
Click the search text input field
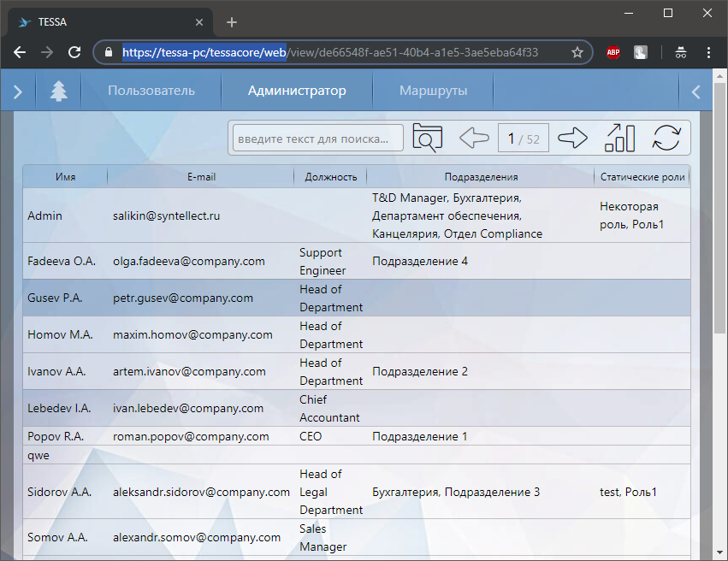coord(318,138)
